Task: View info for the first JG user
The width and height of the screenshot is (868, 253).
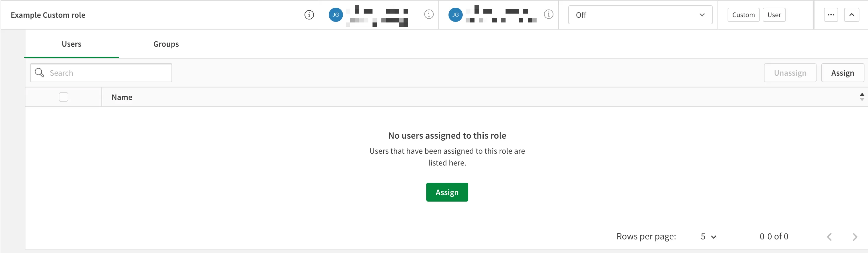Action: coord(429,14)
